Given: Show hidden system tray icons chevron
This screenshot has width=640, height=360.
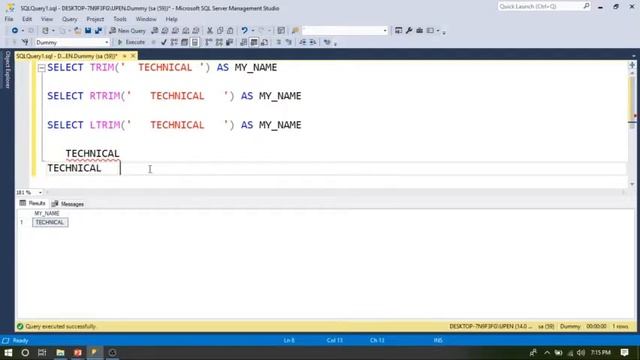Looking at the screenshot, I should coord(547,352).
